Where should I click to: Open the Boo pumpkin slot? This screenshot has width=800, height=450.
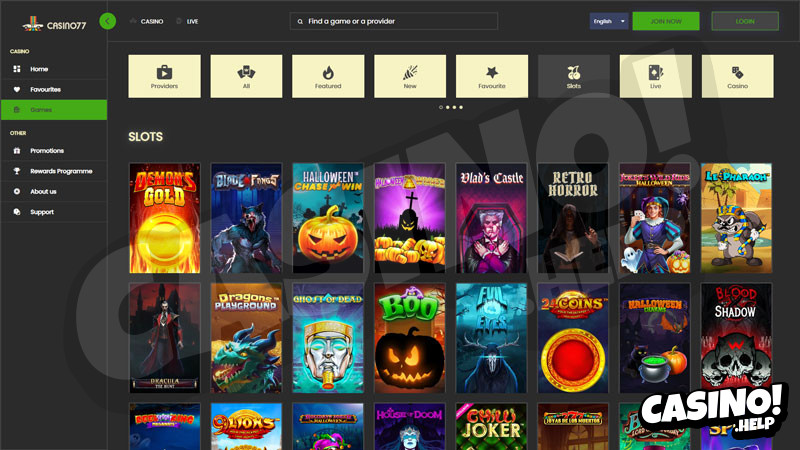[410, 338]
